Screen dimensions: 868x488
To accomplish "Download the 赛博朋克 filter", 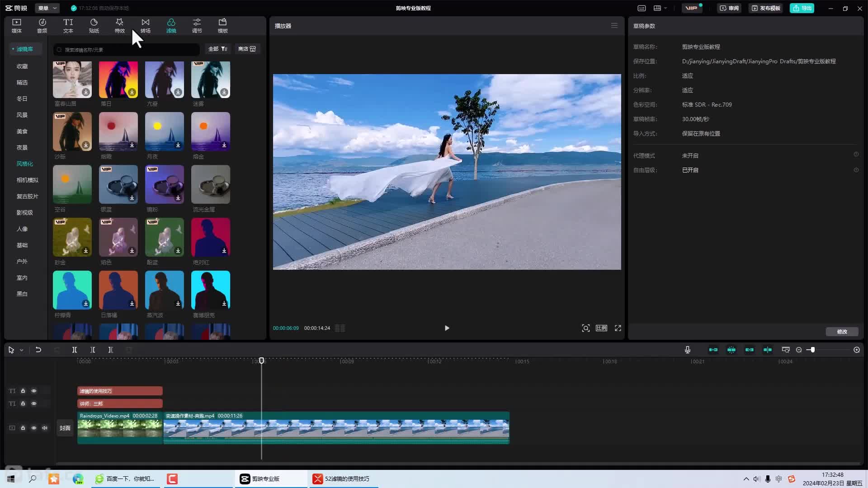I will (224, 304).
